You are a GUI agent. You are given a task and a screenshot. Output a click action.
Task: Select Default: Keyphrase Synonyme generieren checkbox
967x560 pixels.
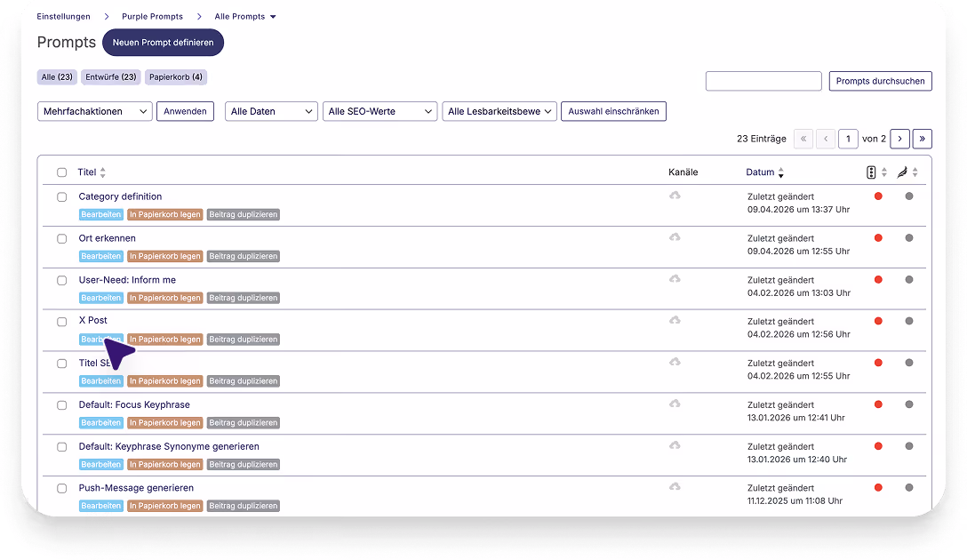[61, 447]
